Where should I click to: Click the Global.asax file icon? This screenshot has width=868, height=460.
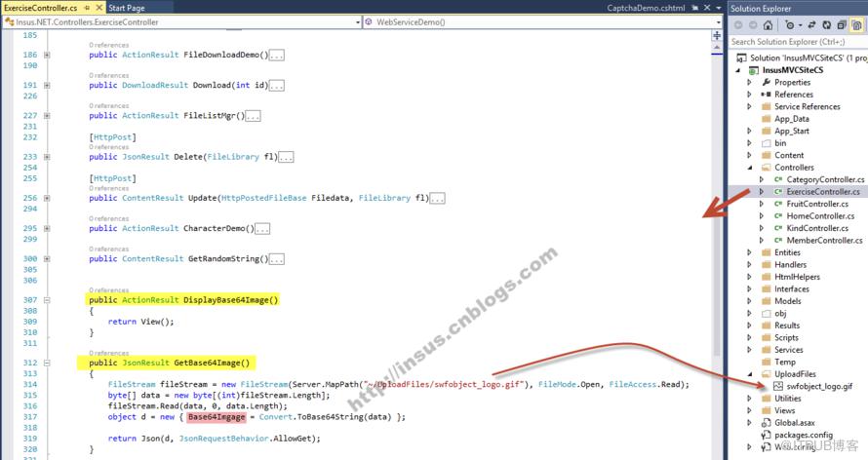click(767, 423)
